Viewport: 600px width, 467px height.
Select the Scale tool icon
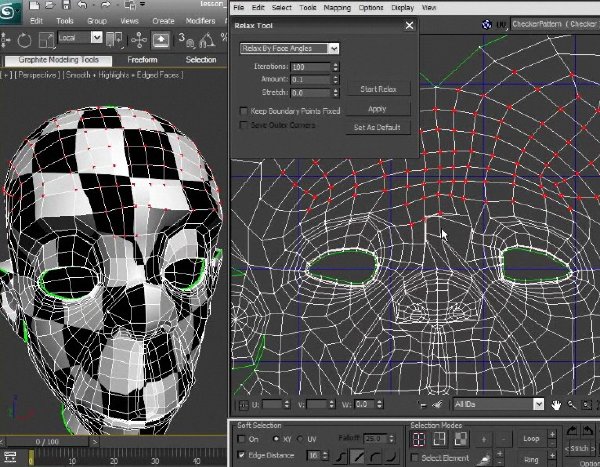tap(47, 40)
